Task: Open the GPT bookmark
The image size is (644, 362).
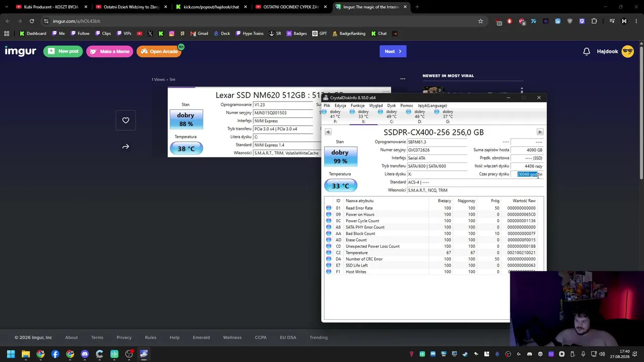Action: 319,34
